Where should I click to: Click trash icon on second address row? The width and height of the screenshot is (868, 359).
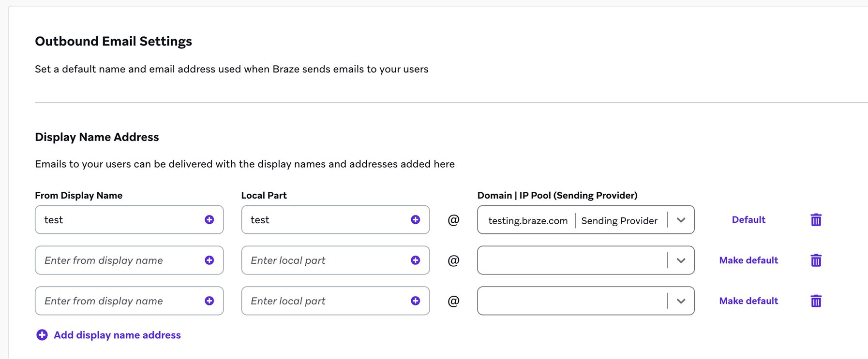tap(816, 260)
